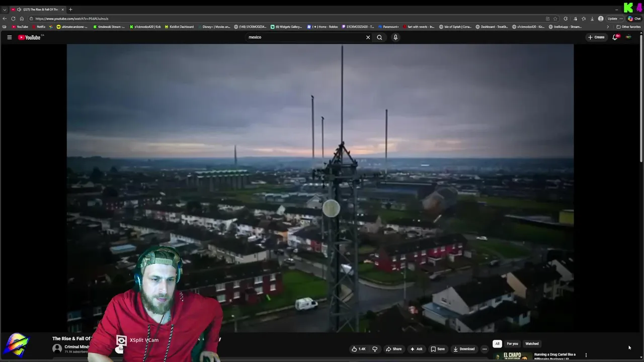Image resolution: width=644 pixels, height=362 pixels.
Task: Open a new browser tab
Action: click(x=70, y=10)
